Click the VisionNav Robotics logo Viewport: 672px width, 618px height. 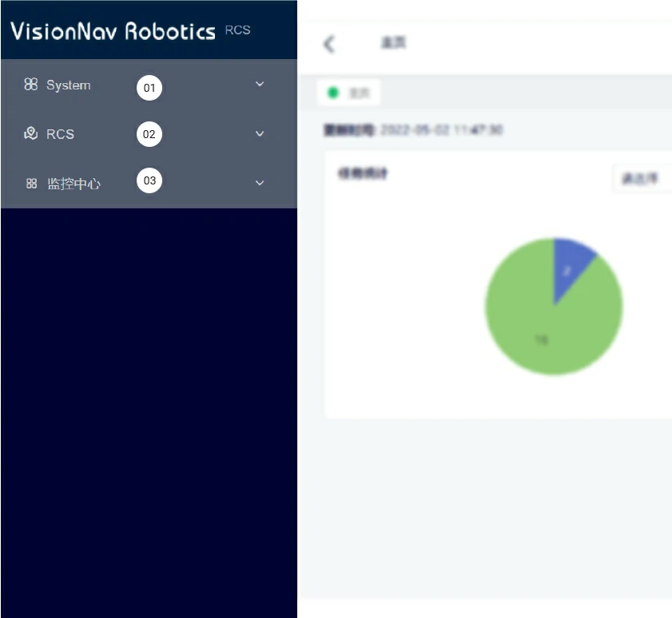113,31
